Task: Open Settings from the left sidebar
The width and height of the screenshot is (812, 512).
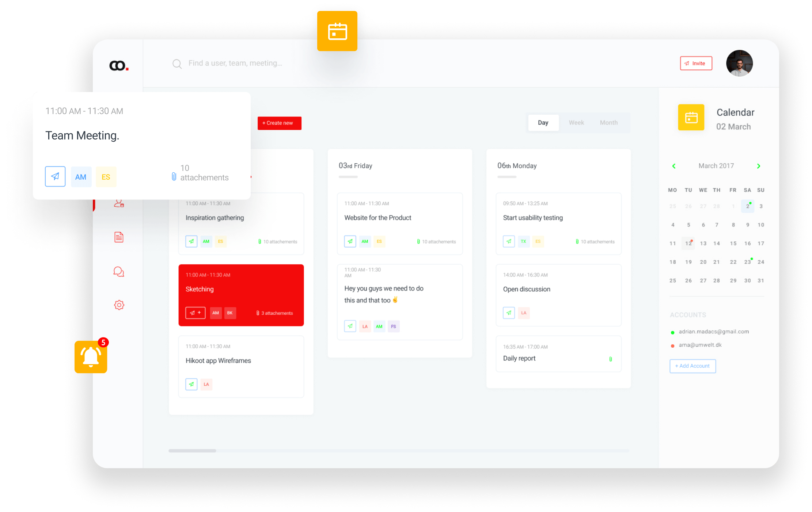Action: tap(119, 305)
